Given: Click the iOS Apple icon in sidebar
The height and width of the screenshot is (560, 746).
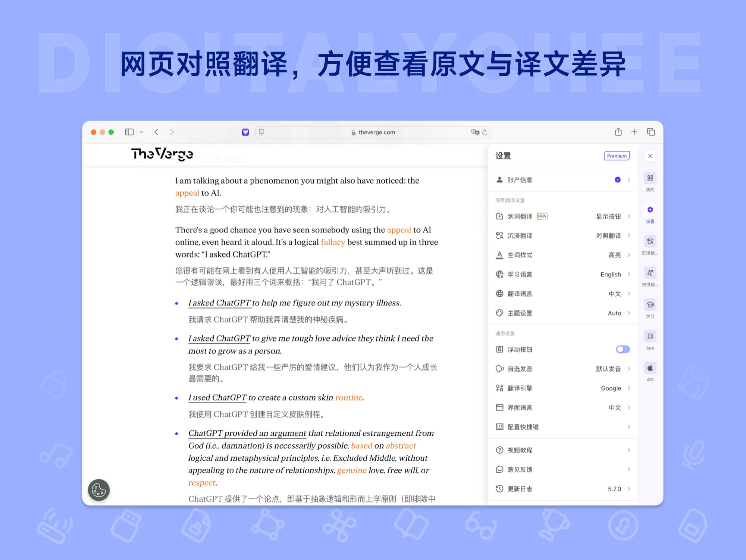Looking at the screenshot, I should click(650, 368).
